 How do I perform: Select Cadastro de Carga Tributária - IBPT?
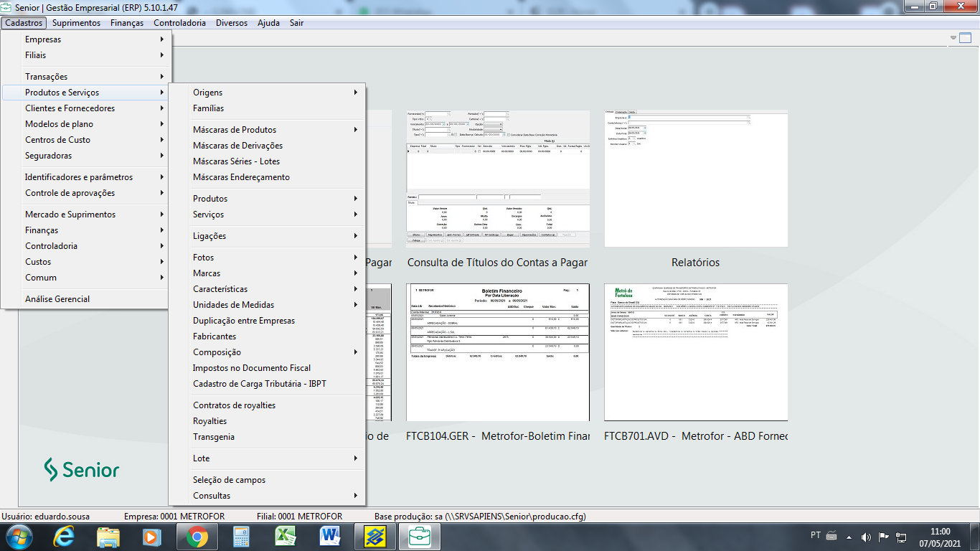coord(267,384)
